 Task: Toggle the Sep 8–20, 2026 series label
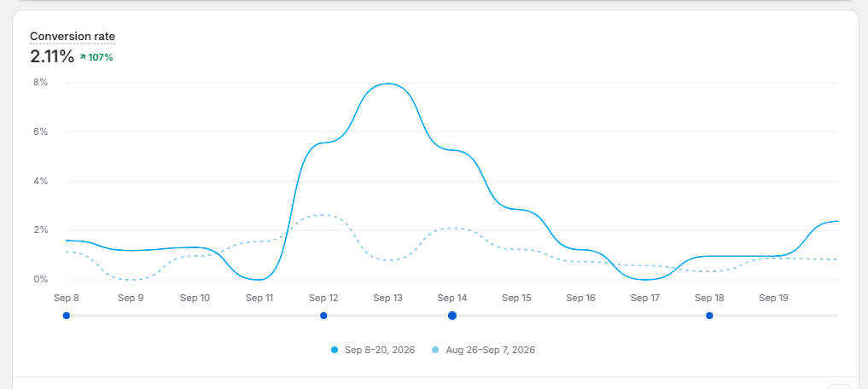[x=379, y=350]
